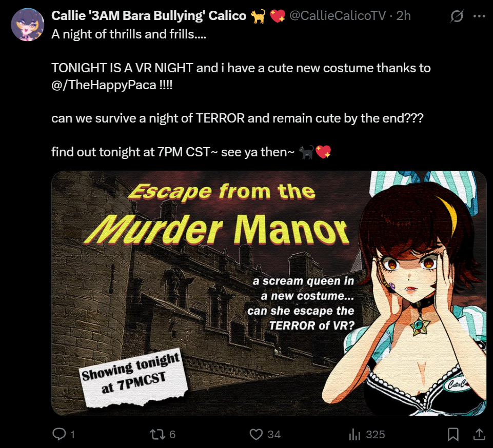Bookmark this tweet
Screen dimensions: 493x448
[x=453, y=434]
